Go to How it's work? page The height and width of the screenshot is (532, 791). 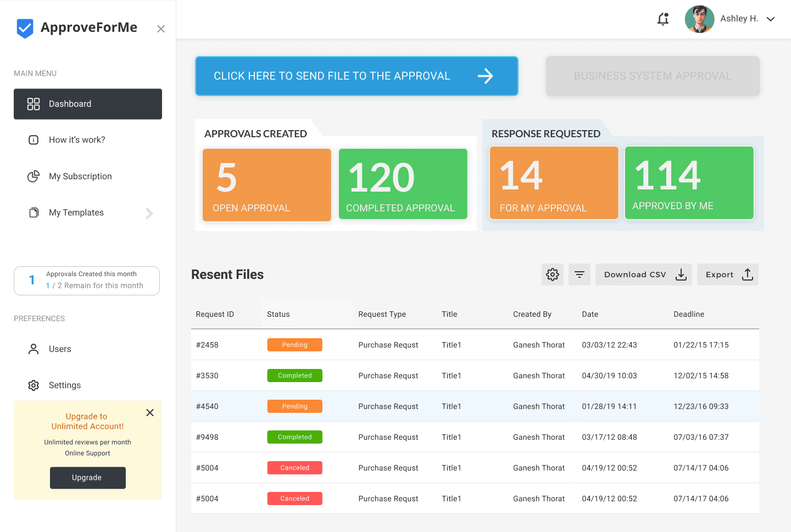tap(77, 140)
